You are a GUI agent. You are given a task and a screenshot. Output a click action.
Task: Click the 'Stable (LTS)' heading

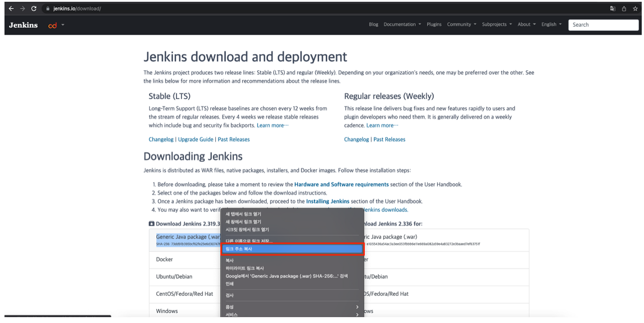(170, 96)
